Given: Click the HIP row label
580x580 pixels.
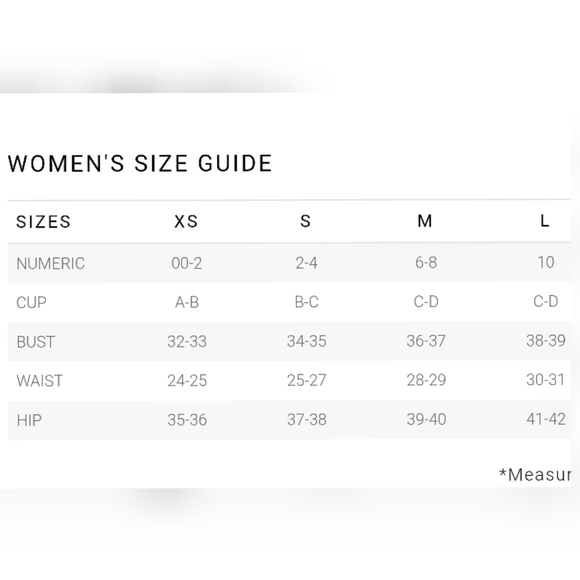Looking at the screenshot, I should coord(29,420).
